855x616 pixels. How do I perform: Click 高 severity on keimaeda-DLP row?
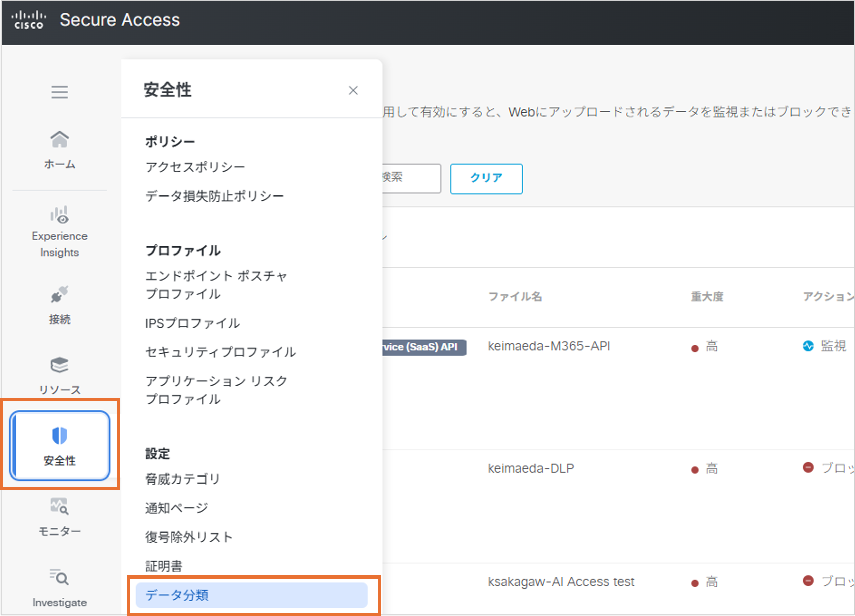pyautogui.click(x=712, y=468)
